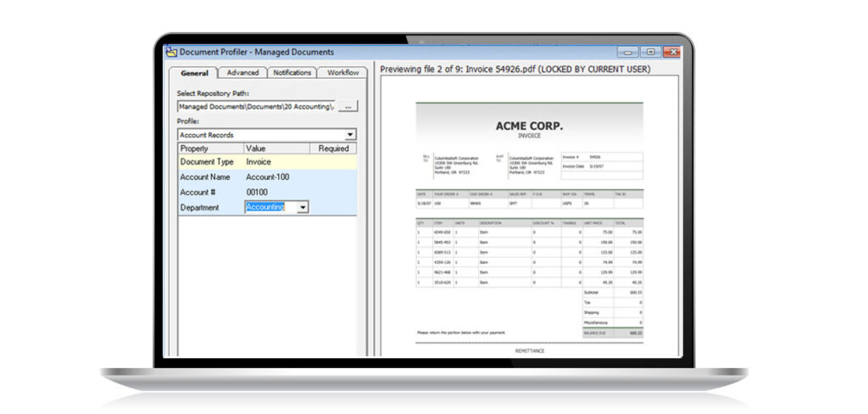Open the Advanced tab

[242, 73]
